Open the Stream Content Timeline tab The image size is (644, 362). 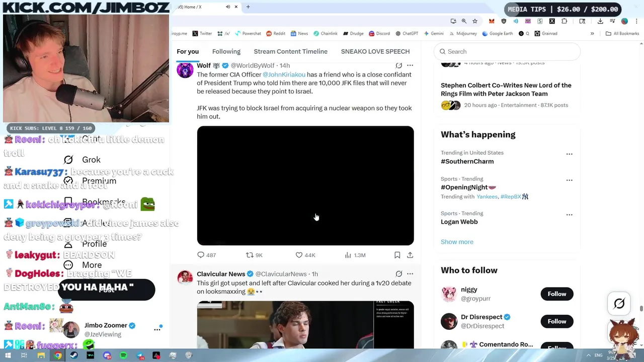click(x=290, y=51)
